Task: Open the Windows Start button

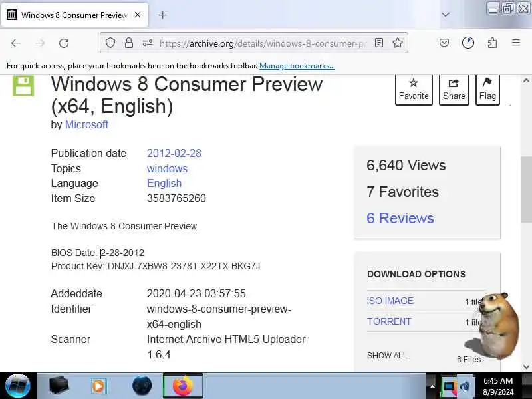Action: [x=18, y=386]
